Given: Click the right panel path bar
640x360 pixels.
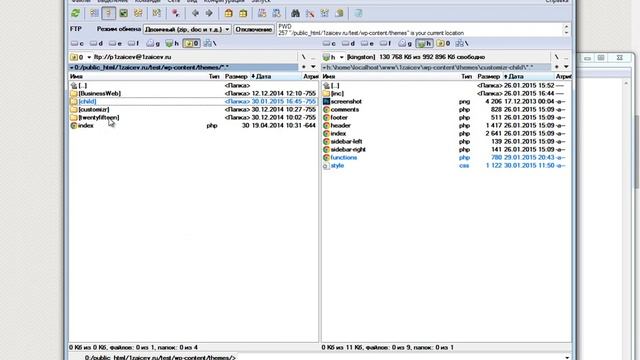Looking at the screenshot, I should tap(436, 67).
